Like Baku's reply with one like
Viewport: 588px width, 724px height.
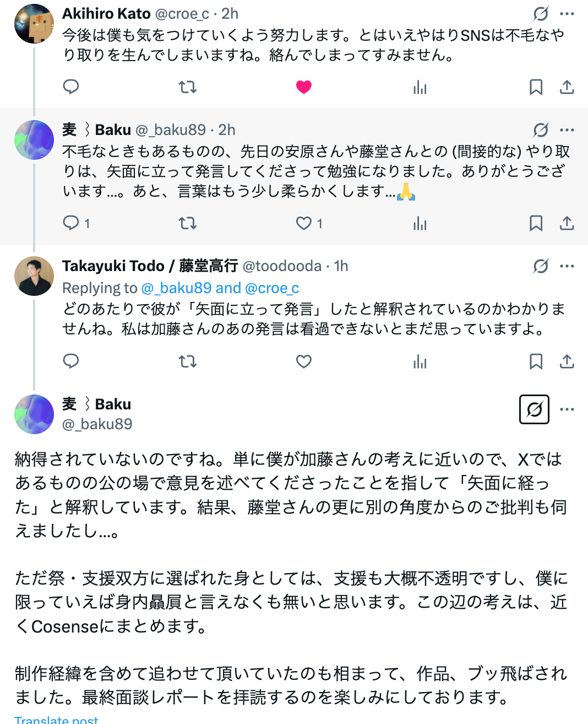304,223
